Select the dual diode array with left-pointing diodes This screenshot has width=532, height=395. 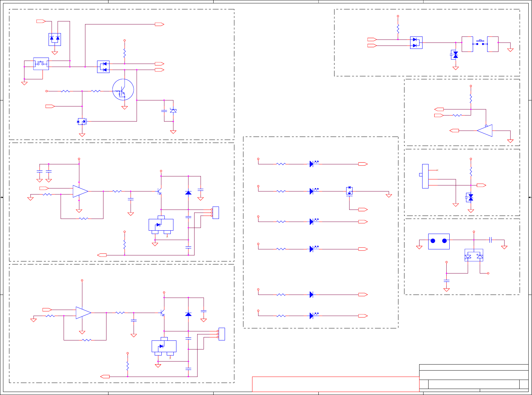103,67
